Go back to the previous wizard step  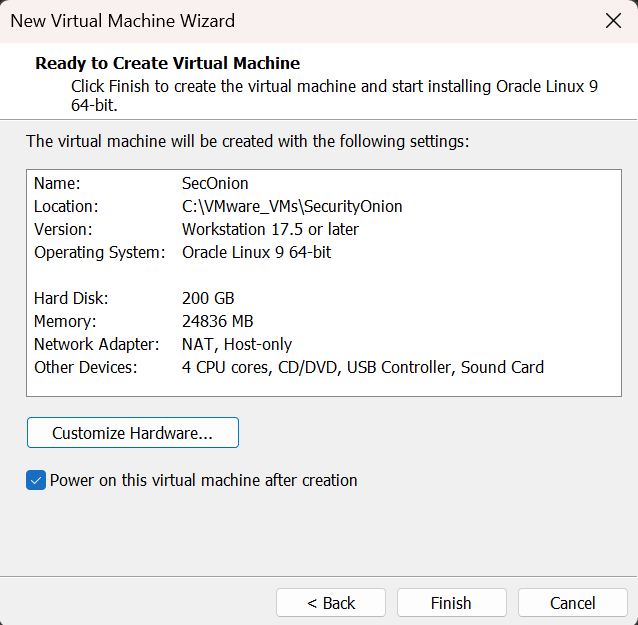click(331, 602)
